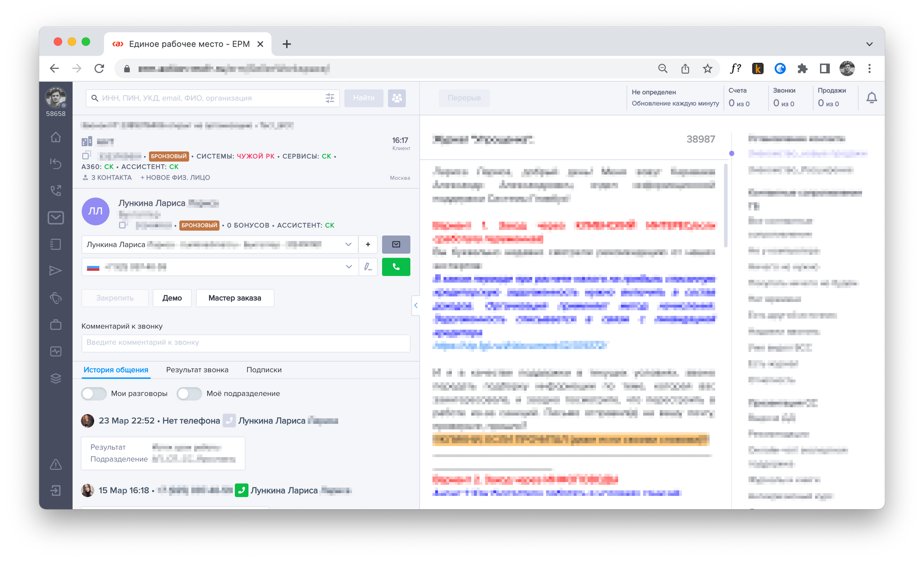Collapse the left panel with chevron handle

(x=415, y=305)
